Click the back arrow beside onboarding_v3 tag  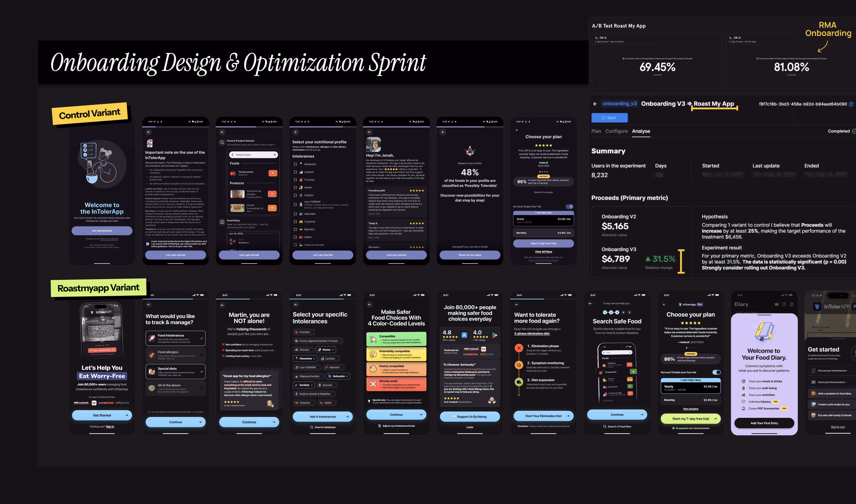pyautogui.click(x=595, y=104)
